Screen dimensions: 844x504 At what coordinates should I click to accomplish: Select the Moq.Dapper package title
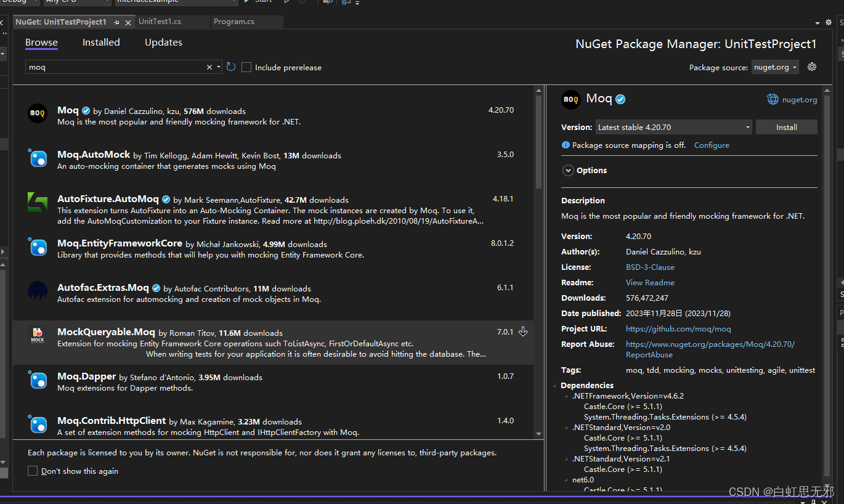tap(87, 376)
